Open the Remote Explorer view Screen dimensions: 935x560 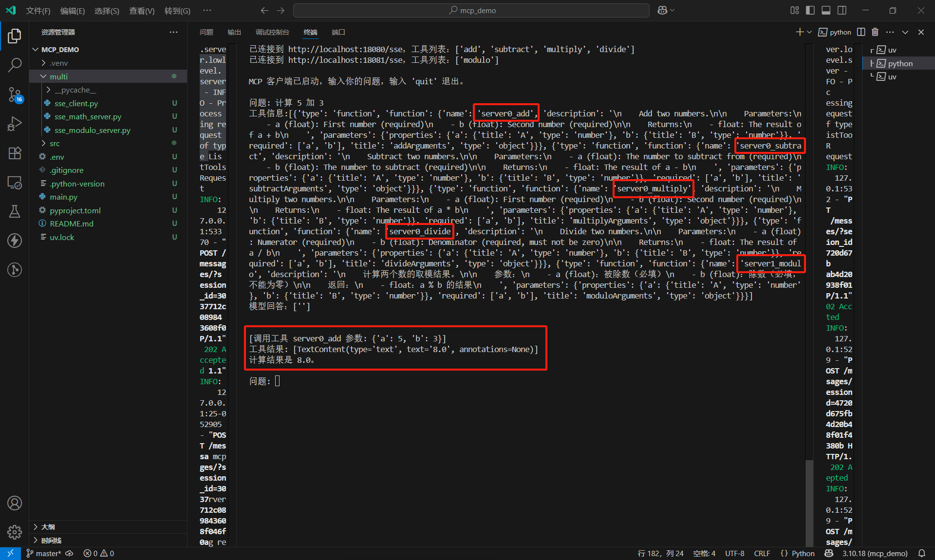click(x=15, y=183)
